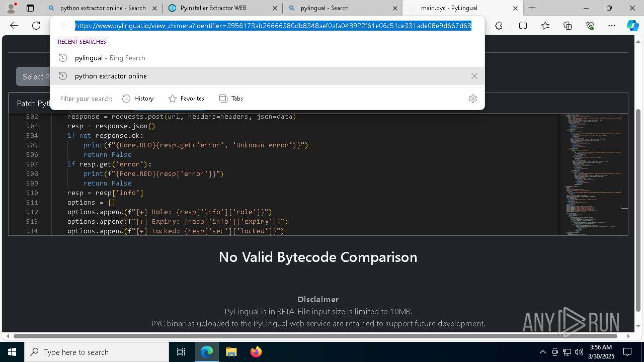Open Task View on the taskbar
The width and height of the screenshot is (644, 362).
pyautogui.click(x=181, y=352)
